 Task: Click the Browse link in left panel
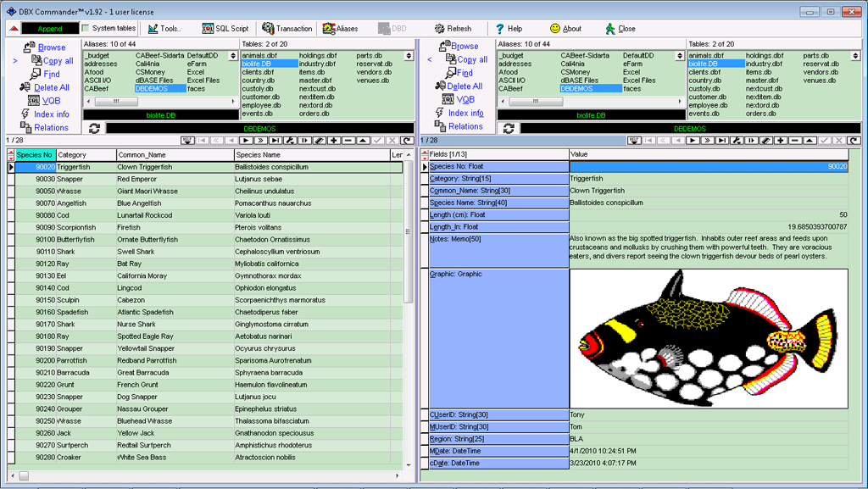51,47
